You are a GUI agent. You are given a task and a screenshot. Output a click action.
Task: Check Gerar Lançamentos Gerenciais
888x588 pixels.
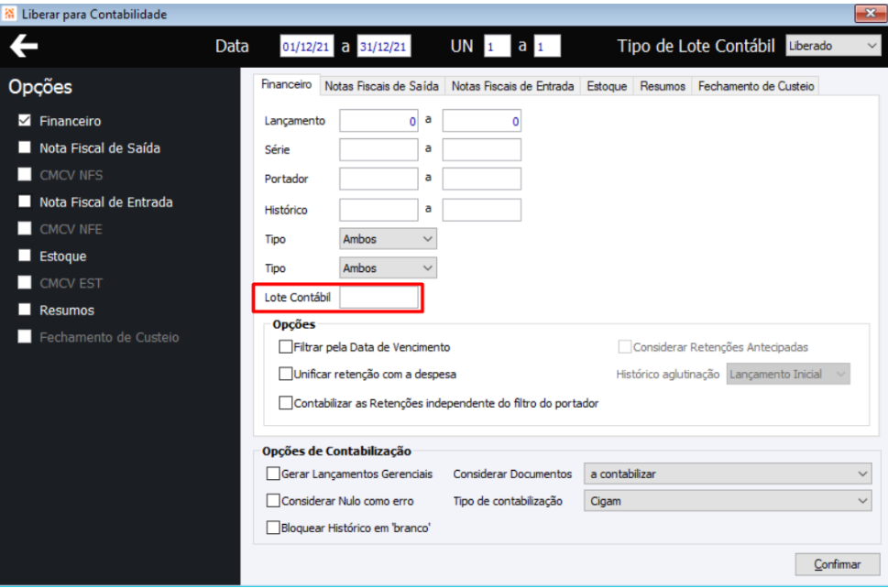point(273,474)
